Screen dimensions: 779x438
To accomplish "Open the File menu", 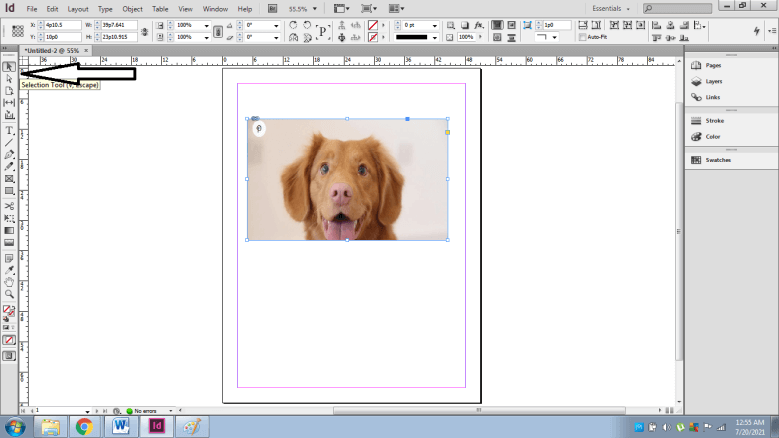I will [31, 9].
